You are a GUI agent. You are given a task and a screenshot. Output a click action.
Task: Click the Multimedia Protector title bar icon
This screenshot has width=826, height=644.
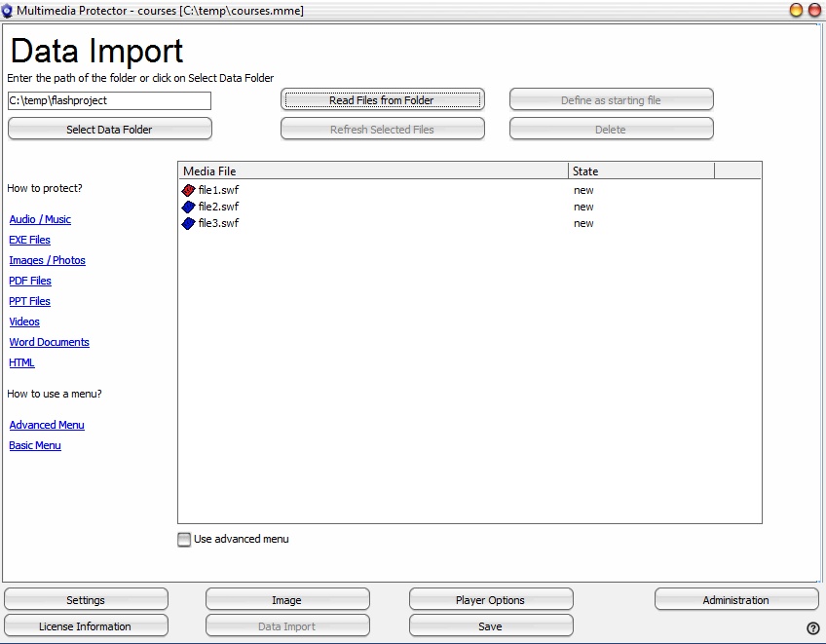click(x=8, y=11)
